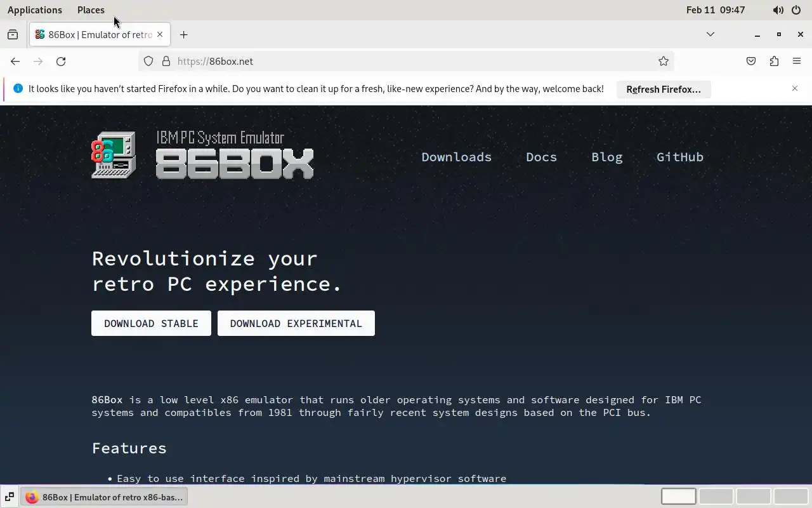The image size is (812, 508).
Task: Reload the current page
Action: [x=61, y=62]
